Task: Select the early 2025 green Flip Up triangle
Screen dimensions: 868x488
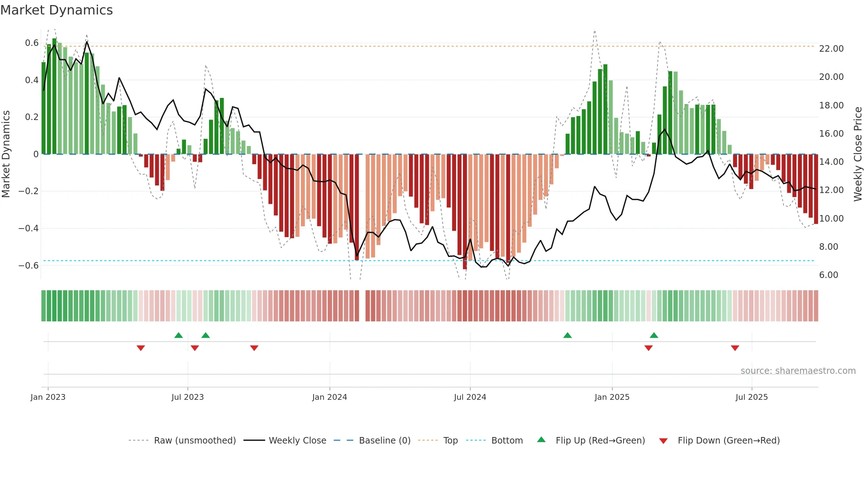Action: 654,335
